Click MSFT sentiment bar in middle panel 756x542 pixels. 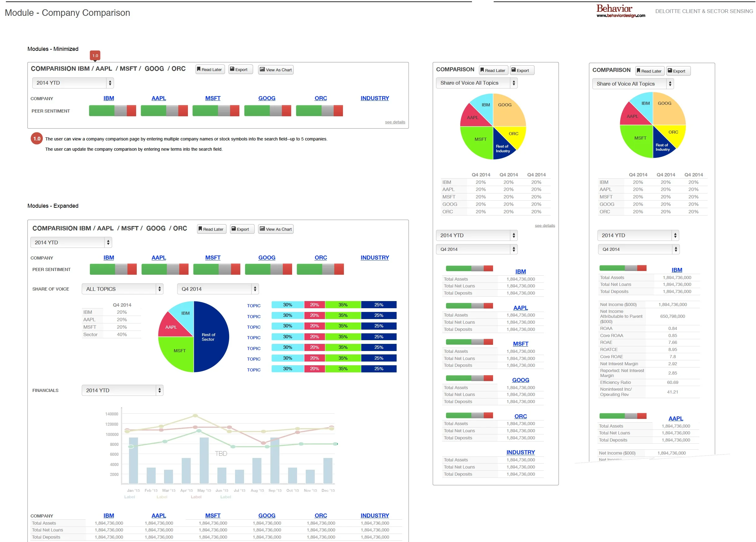click(469, 342)
